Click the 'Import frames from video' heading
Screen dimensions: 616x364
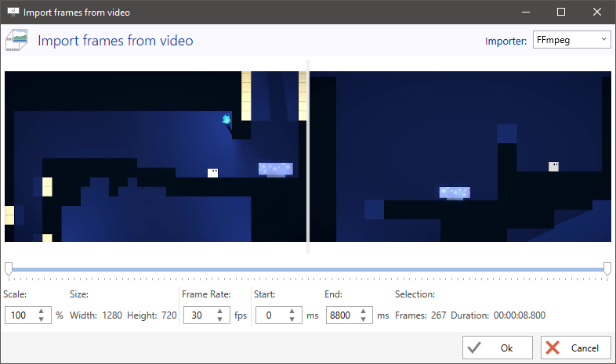pos(115,41)
